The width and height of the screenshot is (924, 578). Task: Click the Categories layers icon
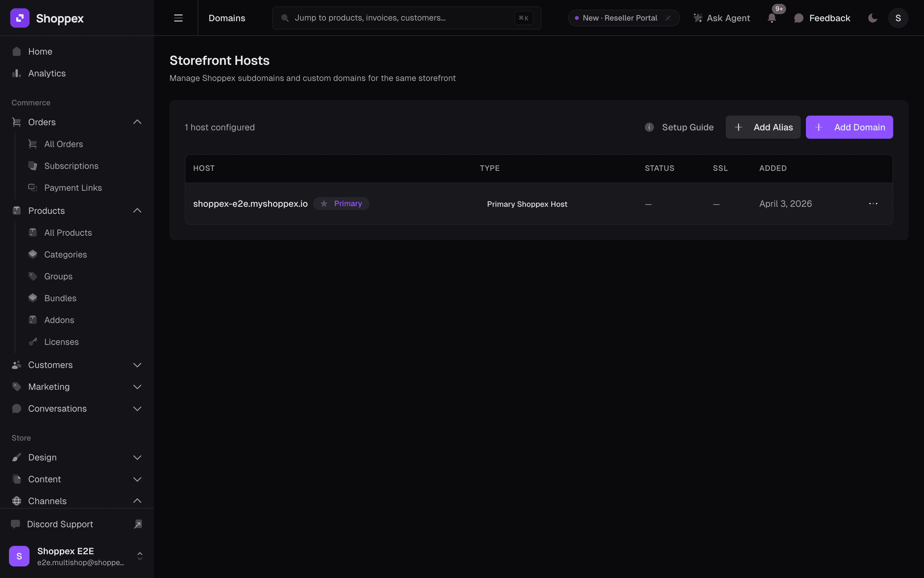pyautogui.click(x=33, y=254)
